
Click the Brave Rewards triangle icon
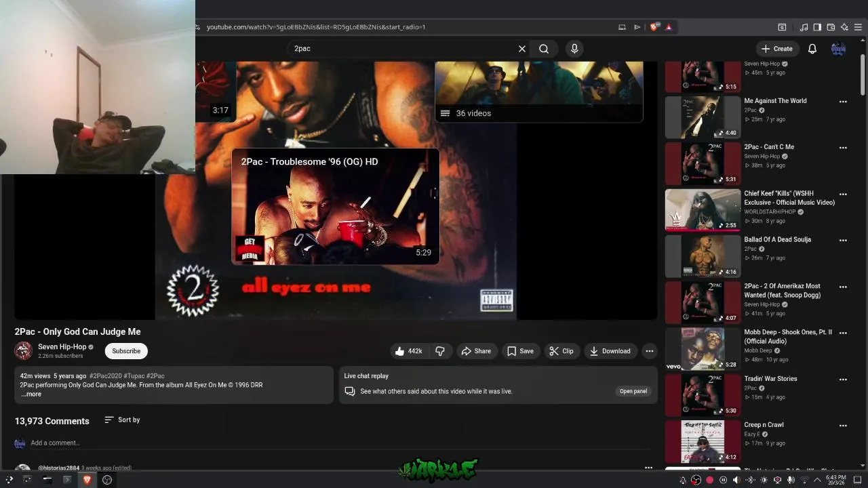pyautogui.click(x=669, y=27)
